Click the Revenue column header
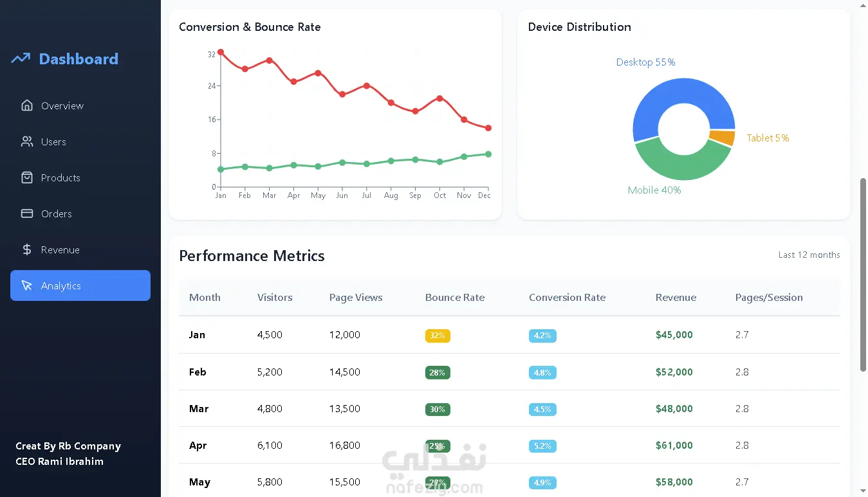Viewport: 868px width, 497px height. pos(676,298)
